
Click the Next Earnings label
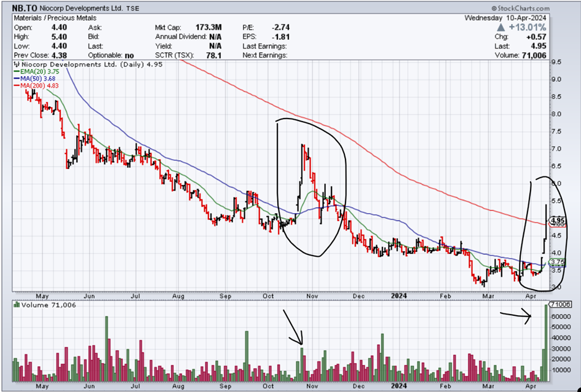(x=265, y=55)
